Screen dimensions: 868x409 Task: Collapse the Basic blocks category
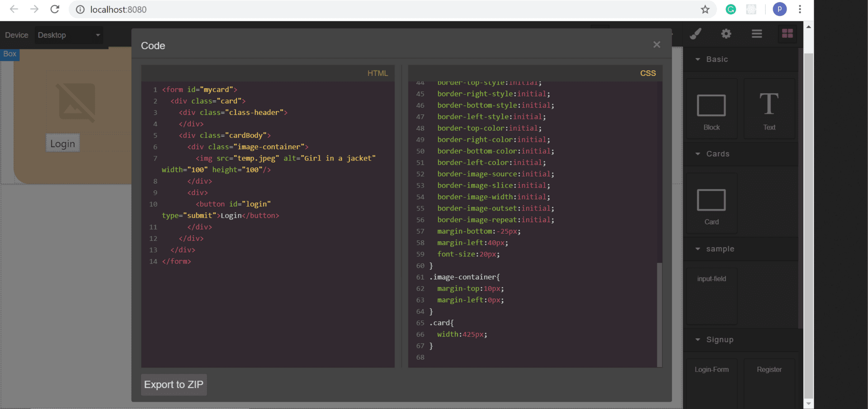click(x=717, y=59)
